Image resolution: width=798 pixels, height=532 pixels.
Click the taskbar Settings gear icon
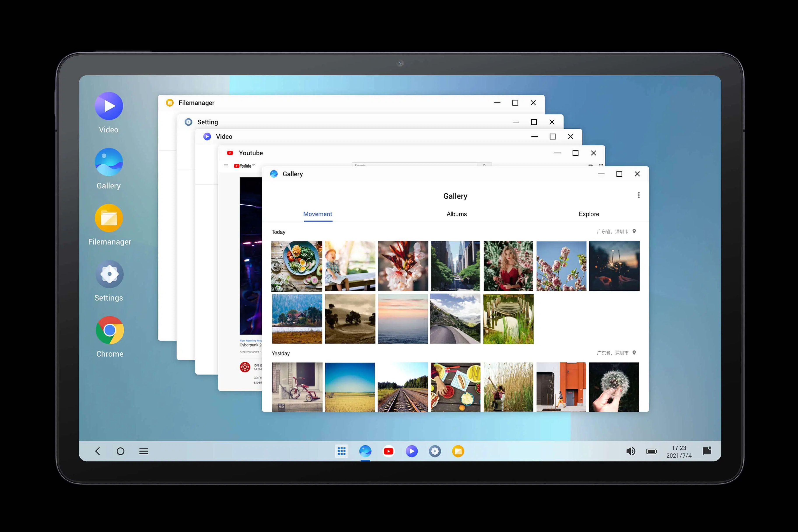click(x=435, y=451)
